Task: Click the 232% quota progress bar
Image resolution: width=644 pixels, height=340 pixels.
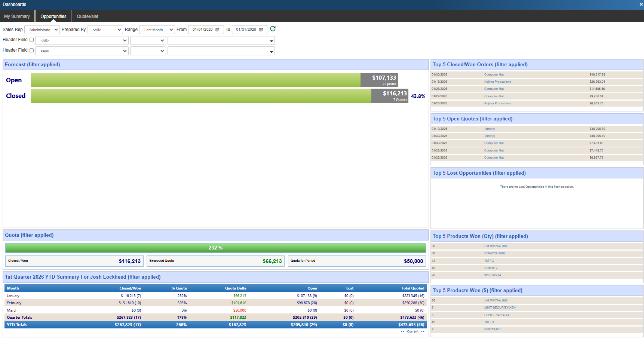Action: (x=215, y=248)
